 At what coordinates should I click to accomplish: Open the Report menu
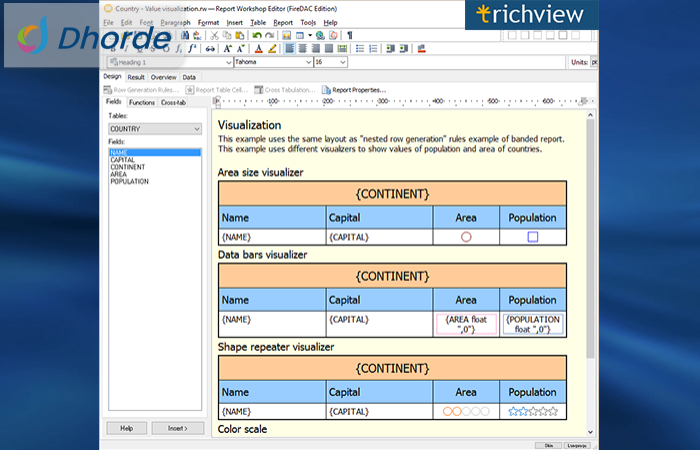[283, 22]
